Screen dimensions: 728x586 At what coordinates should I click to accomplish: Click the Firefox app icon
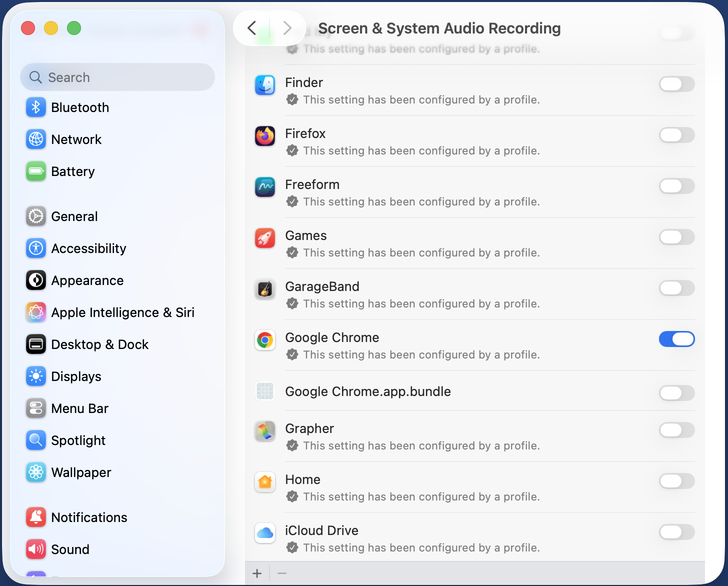pos(265,136)
